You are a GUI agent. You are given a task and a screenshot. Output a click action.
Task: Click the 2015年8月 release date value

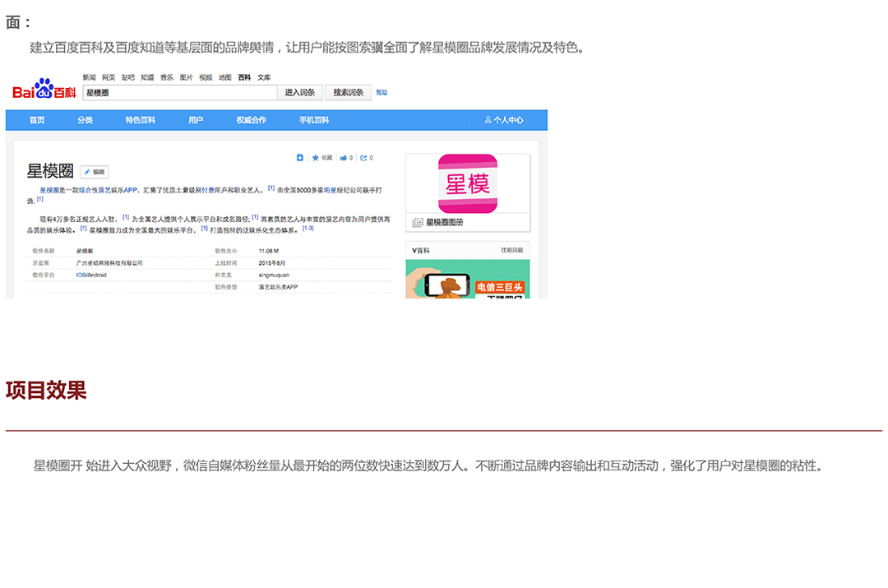tap(272, 263)
